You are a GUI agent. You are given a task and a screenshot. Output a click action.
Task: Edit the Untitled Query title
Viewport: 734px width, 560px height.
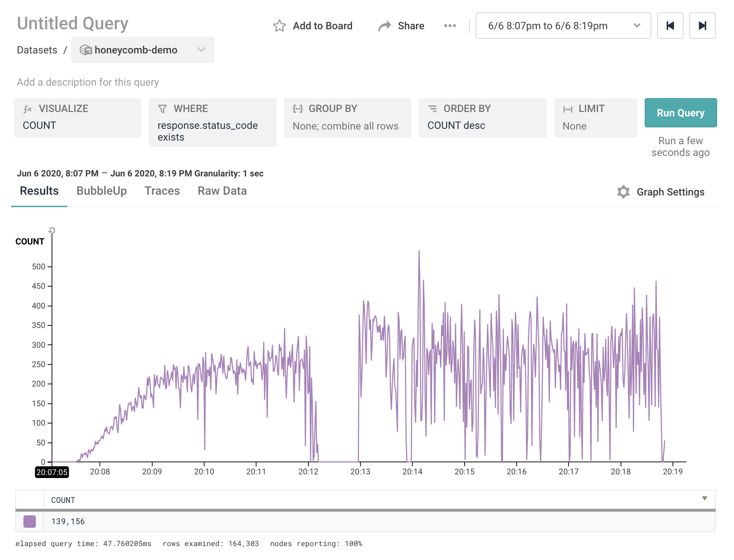coord(73,23)
